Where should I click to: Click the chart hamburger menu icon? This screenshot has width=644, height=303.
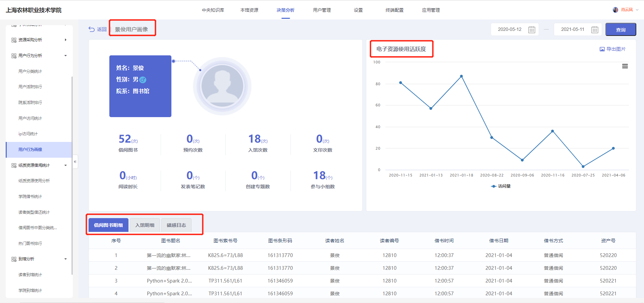tap(625, 66)
